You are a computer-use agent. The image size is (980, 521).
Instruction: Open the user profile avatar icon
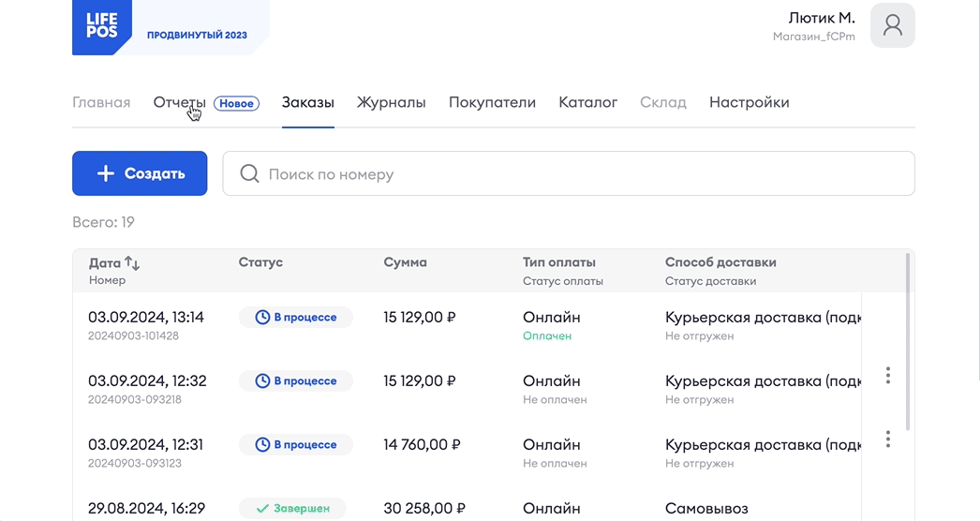(x=893, y=25)
